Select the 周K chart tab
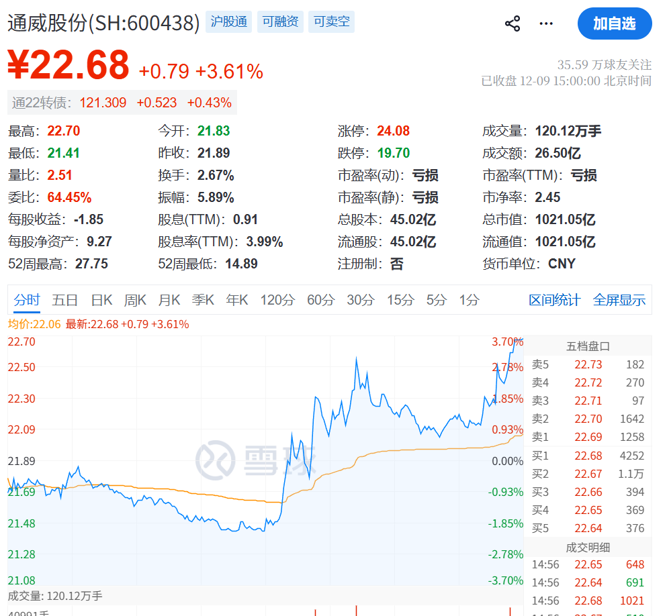 (135, 299)
